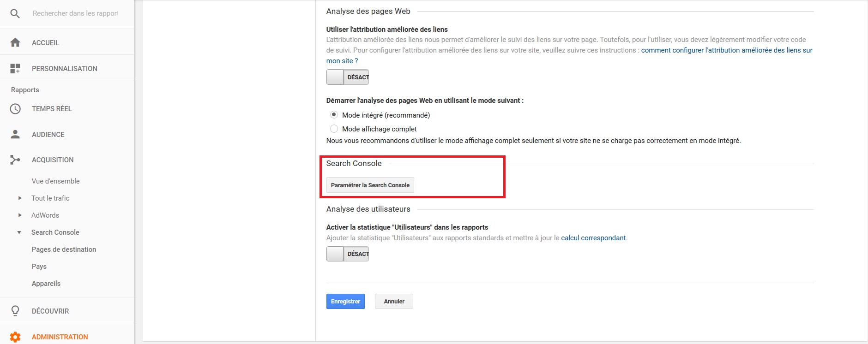This screenshot has height=344, width=868.
Task: Click the search magnifier icon
Action: tap(15, 13)
